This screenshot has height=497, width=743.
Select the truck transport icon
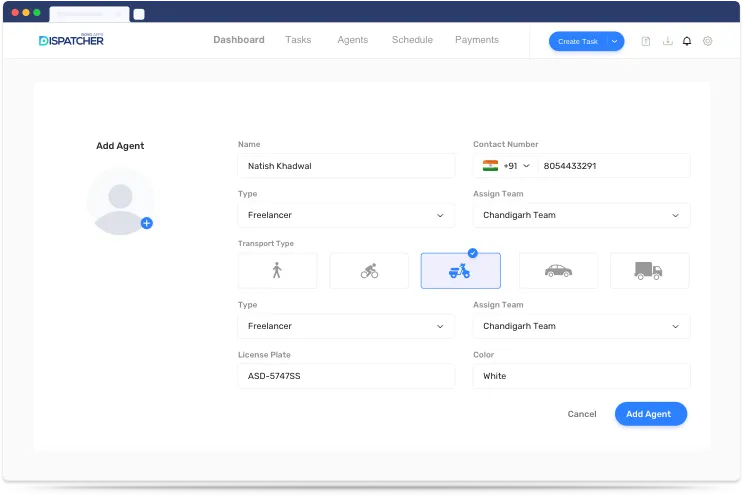(x=649, y=271)
